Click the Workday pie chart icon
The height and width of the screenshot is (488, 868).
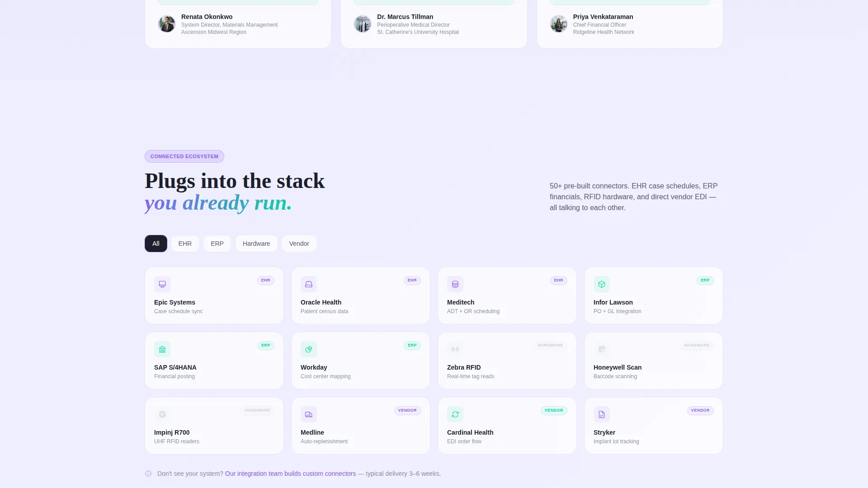click(x=309, y=349)
